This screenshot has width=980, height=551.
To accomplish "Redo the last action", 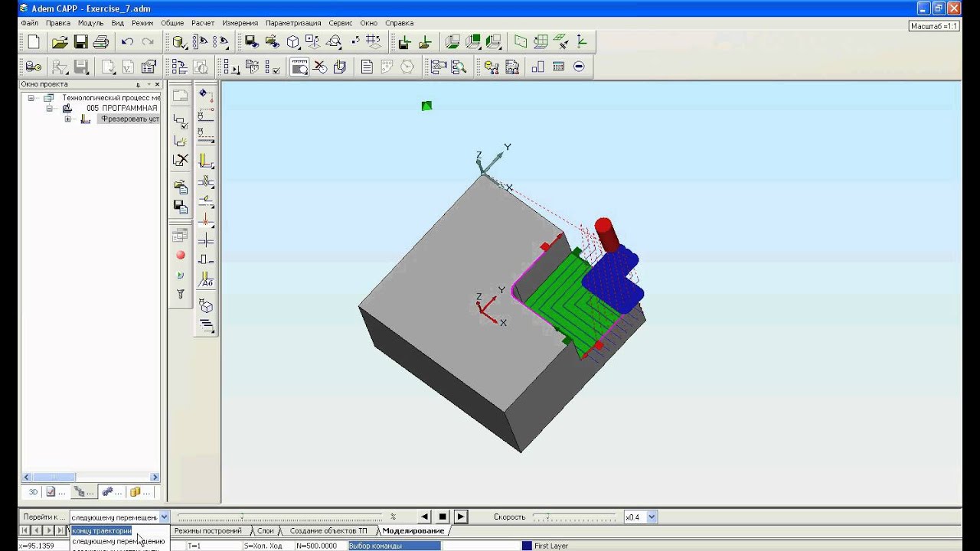I will [147, 42].
